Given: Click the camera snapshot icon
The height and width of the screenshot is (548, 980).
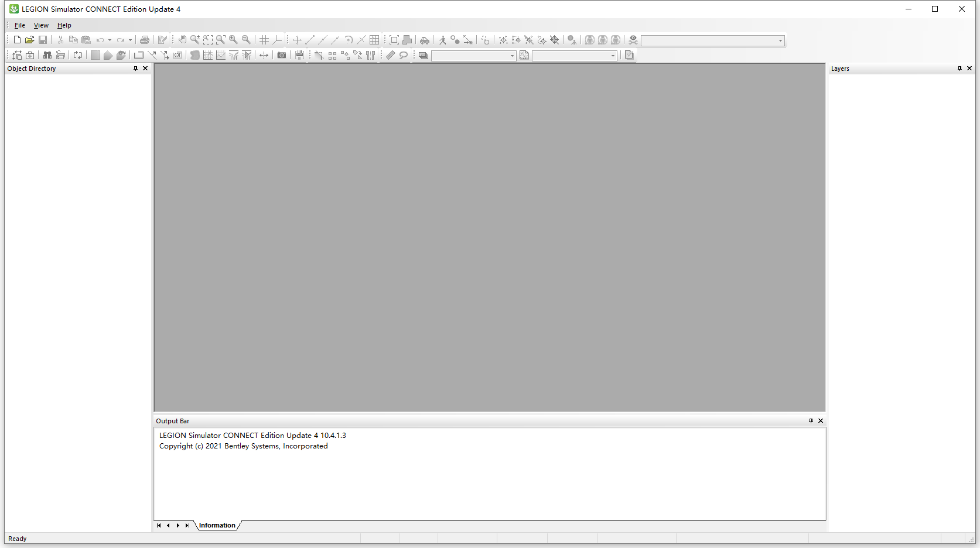Looking at the screenshot, I should [x=282, y=55].
